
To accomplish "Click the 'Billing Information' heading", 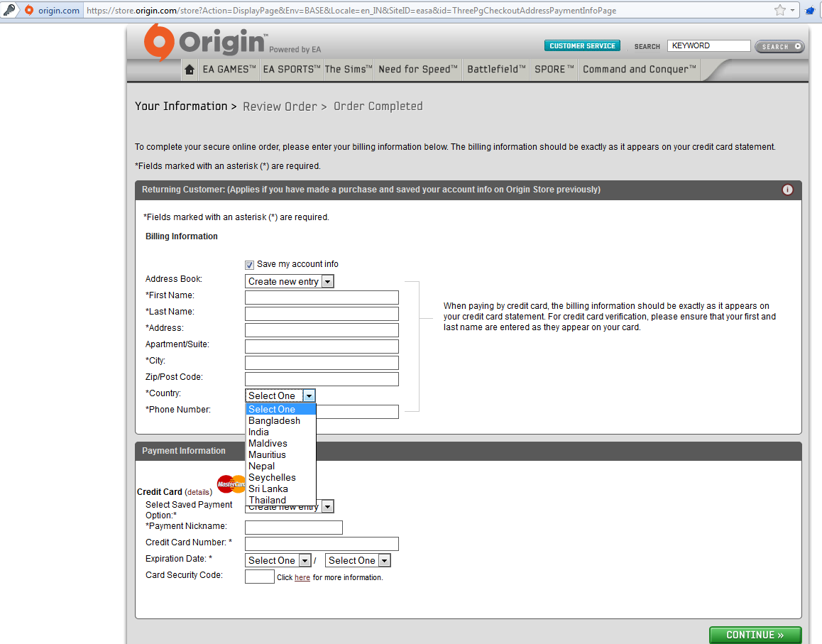I will (x=182, y=236).
